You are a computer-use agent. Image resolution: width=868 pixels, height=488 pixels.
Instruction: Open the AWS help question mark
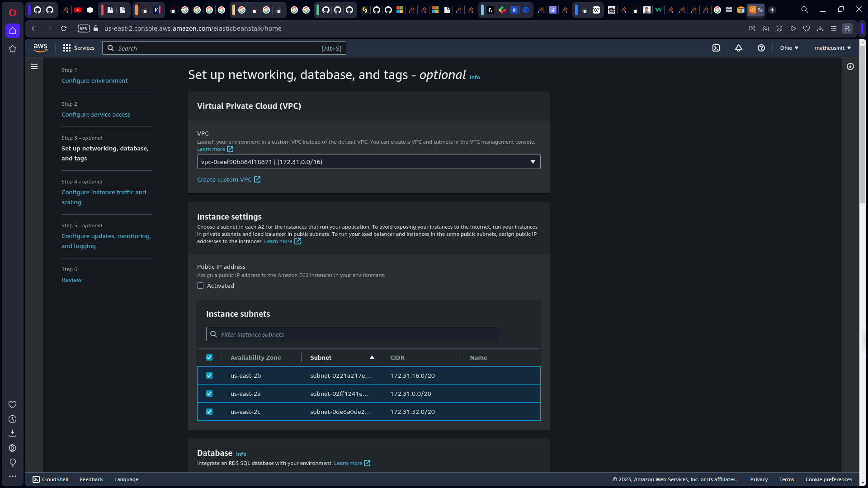[761, 48]
